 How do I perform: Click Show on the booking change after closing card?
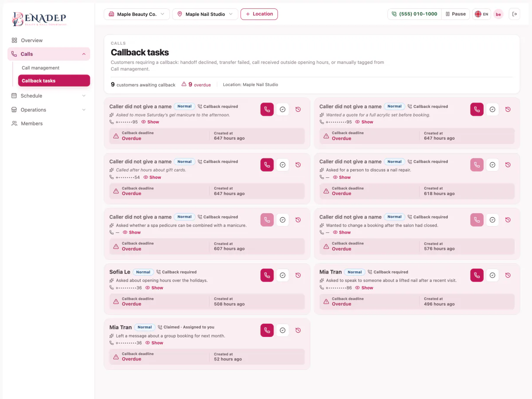pos(342,232)
